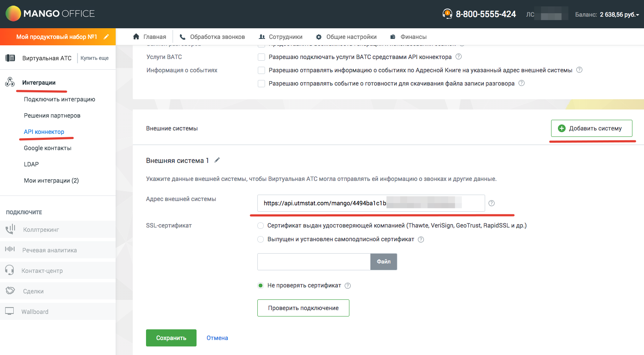Click the Mango Office logo

click(50, 14)
